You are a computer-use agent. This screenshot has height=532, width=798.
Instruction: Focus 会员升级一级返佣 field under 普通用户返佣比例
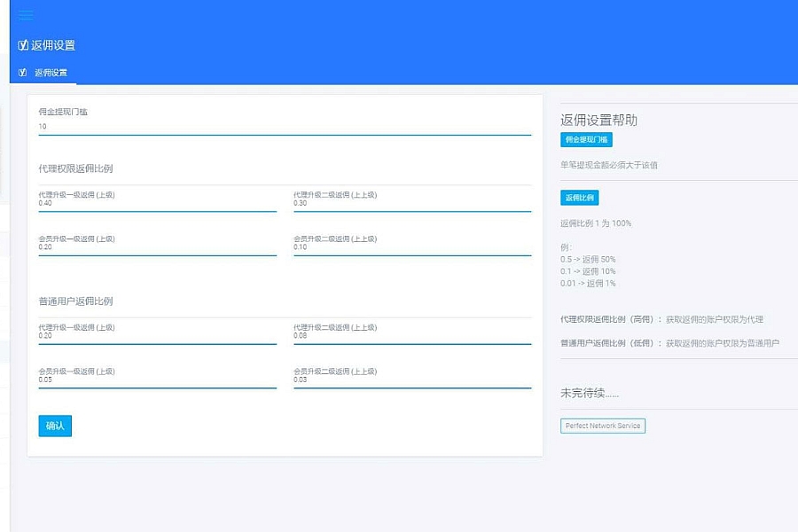click(x=157, y=380)
